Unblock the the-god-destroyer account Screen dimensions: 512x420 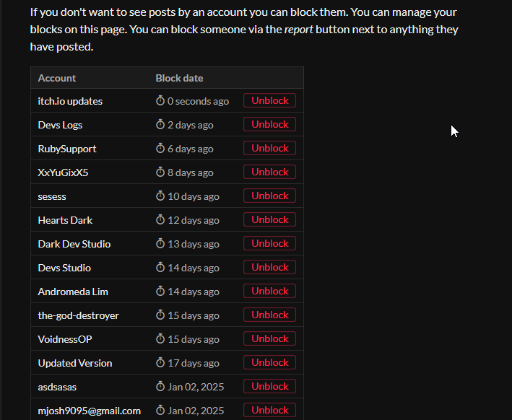pos(269,315)
